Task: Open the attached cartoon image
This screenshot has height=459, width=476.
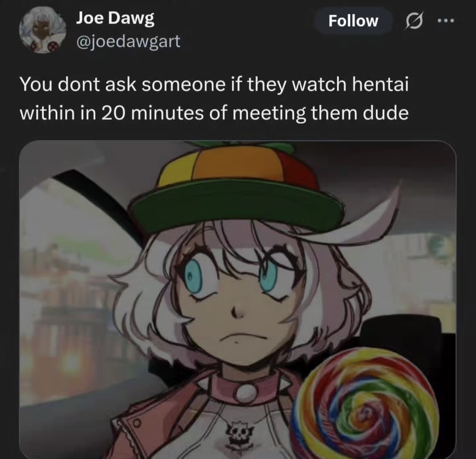Action: pos(237,299)
